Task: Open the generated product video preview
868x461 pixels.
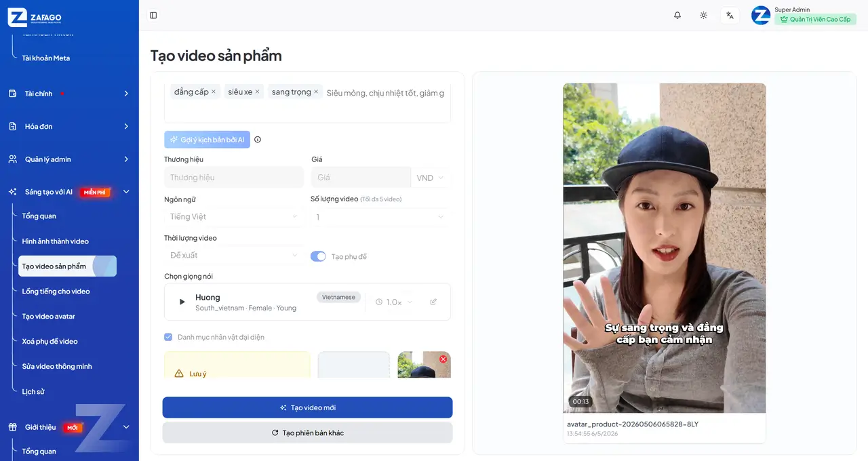Action: [x=665, y=248]
